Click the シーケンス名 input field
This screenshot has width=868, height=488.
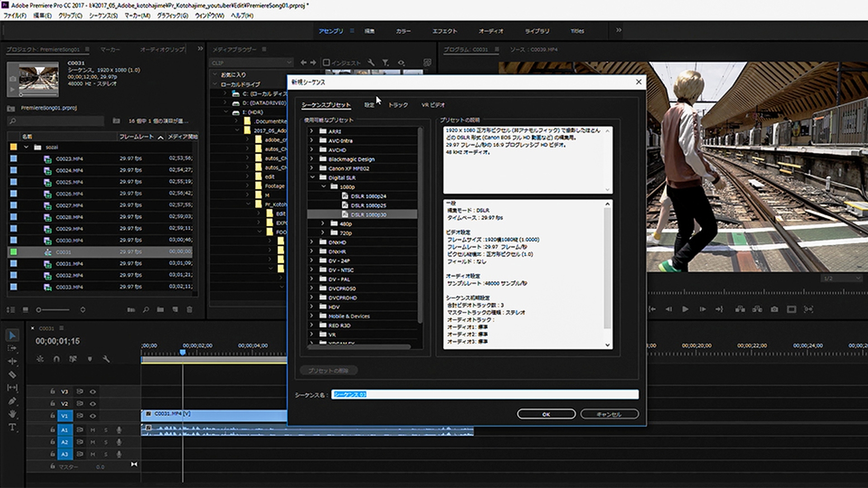485,394
